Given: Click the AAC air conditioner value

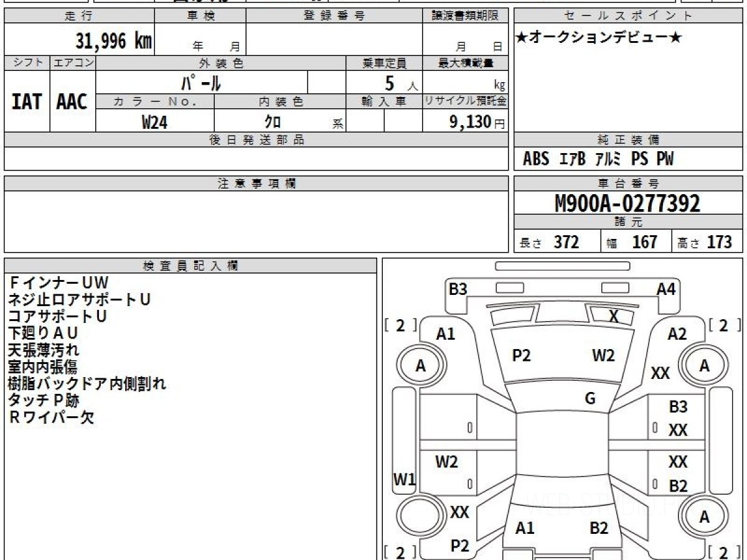Looking at the screenshot, I should [72, 102].
